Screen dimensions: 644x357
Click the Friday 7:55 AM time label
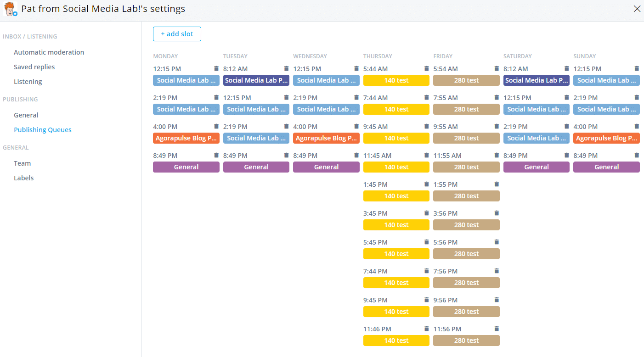pyautogui.click(x=446, y=98)
